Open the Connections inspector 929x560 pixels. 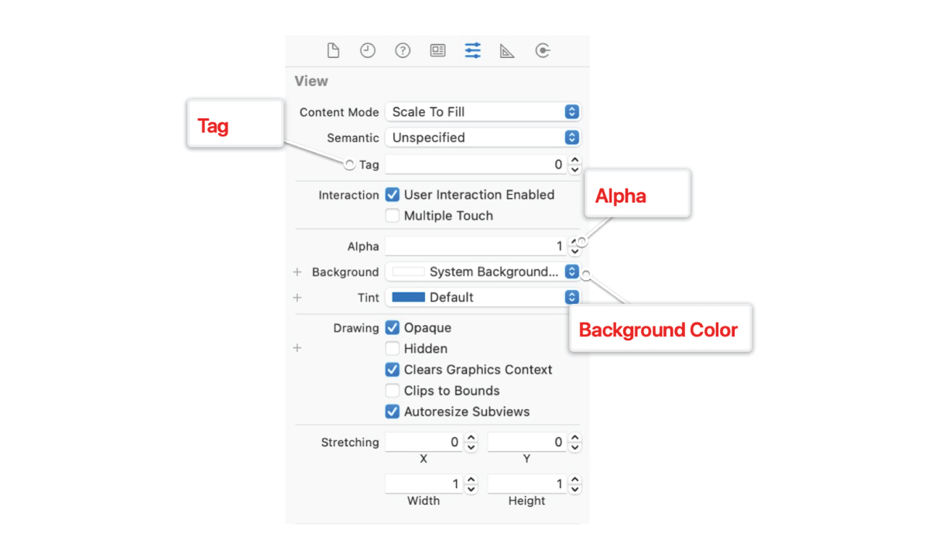click(542, 50)
